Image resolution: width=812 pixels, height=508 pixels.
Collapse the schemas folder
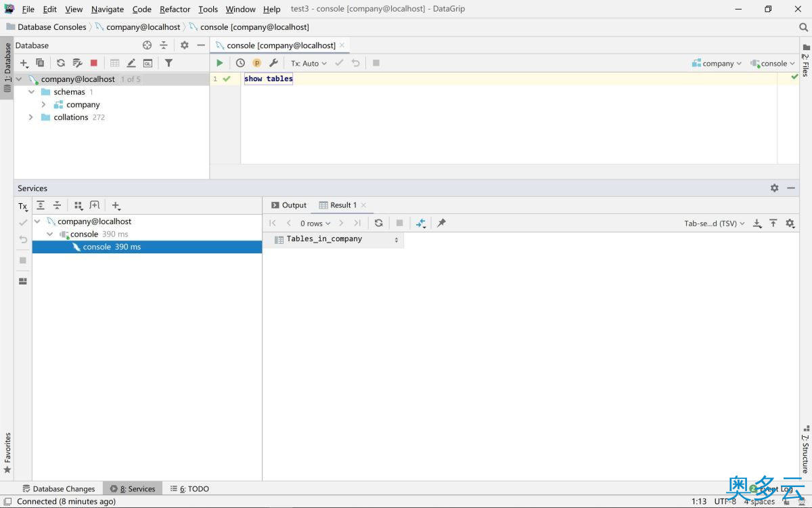pyautogui.click(x=31, y=91)
